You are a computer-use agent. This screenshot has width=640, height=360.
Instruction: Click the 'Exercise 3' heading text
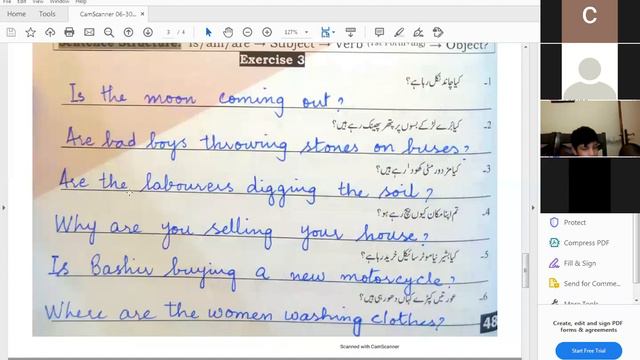(x=272, y=60)
